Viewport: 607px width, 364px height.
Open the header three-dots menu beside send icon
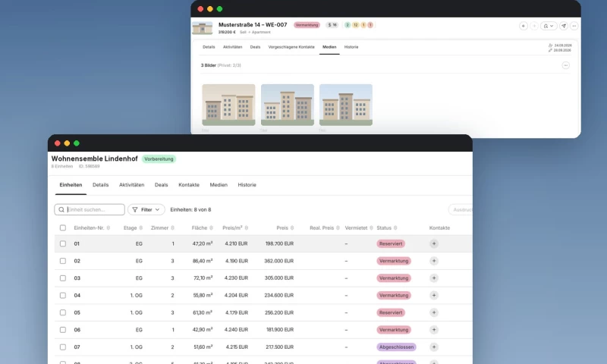point(574,26)
